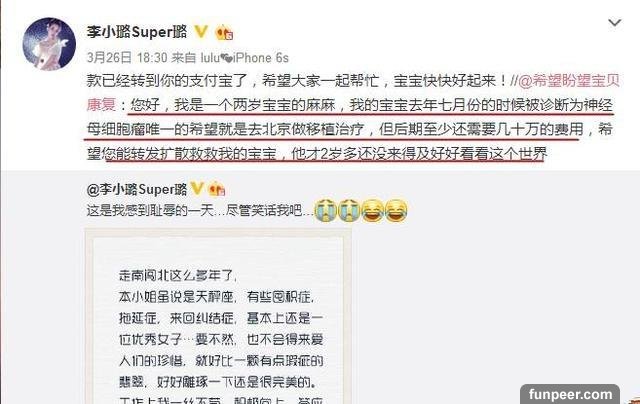Viewport: 640px width, 404px height.
Task: Click the underlined text 您好，我是一个两岁宝宝的麻麻
Action: (233, 105)
